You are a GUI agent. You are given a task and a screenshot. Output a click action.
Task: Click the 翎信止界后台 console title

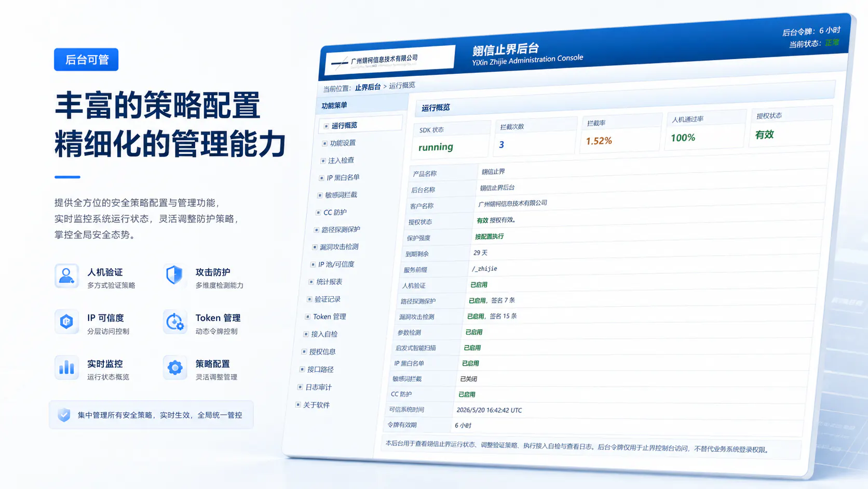point(506,49)
